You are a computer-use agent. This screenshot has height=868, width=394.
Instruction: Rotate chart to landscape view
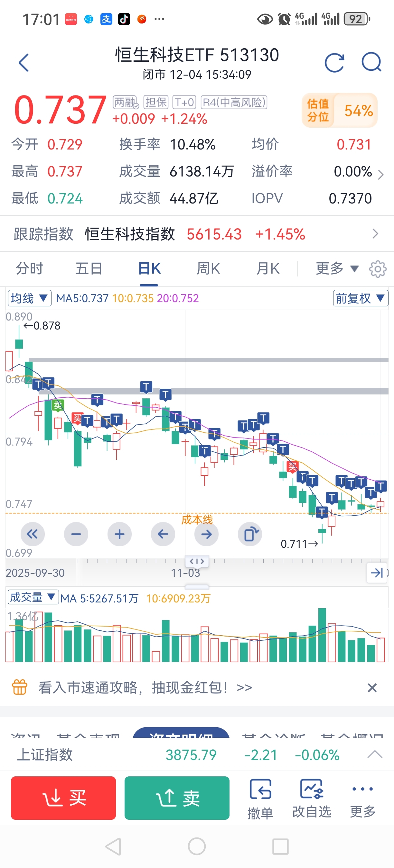tap(250, 534)
